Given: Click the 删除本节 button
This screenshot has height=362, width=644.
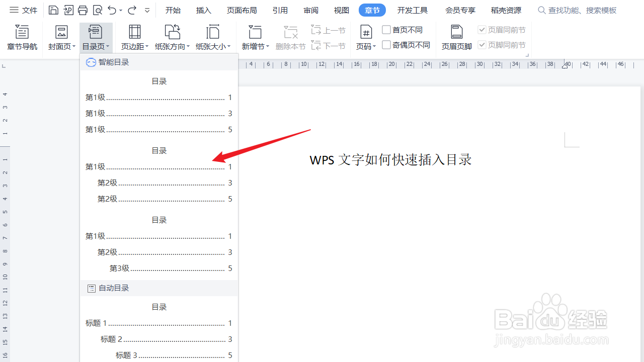Looking at the screenshot, I should point(291,38).
